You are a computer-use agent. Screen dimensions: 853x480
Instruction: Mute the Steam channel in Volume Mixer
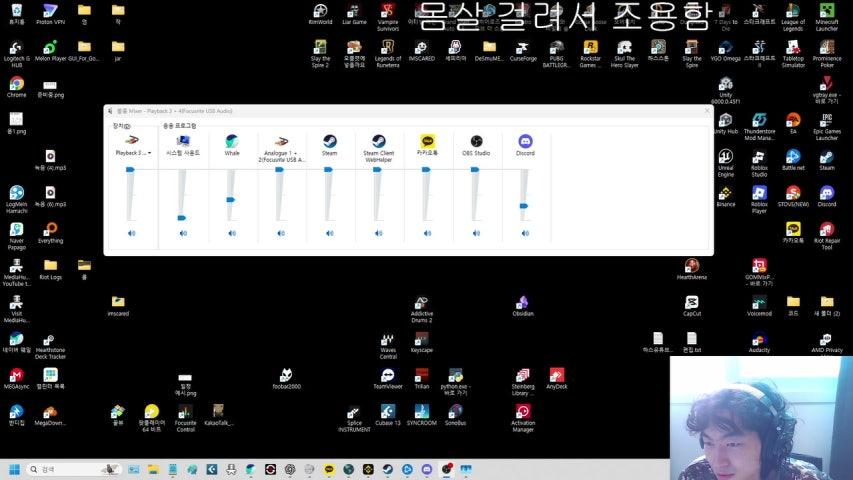(x=330, y=233)
